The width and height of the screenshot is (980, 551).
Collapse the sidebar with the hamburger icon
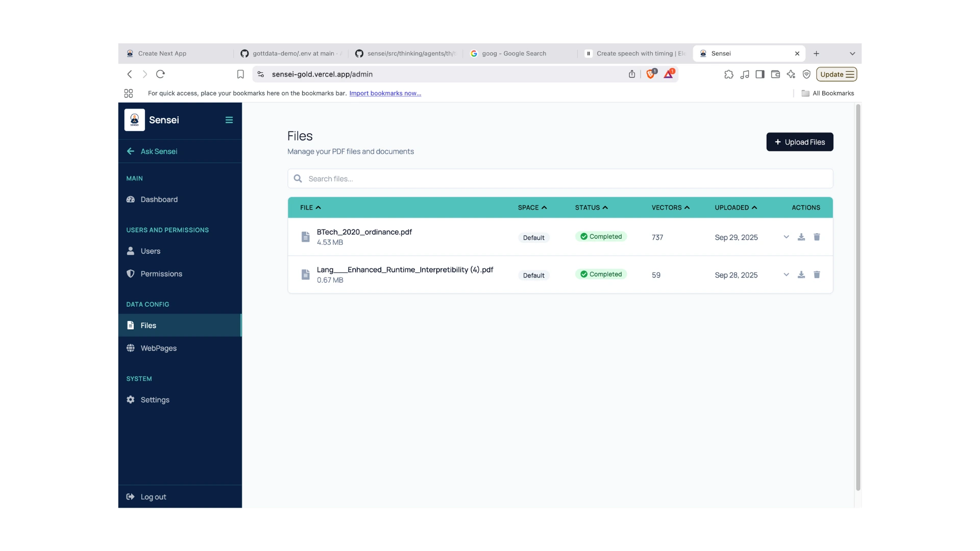coord(229,120)
